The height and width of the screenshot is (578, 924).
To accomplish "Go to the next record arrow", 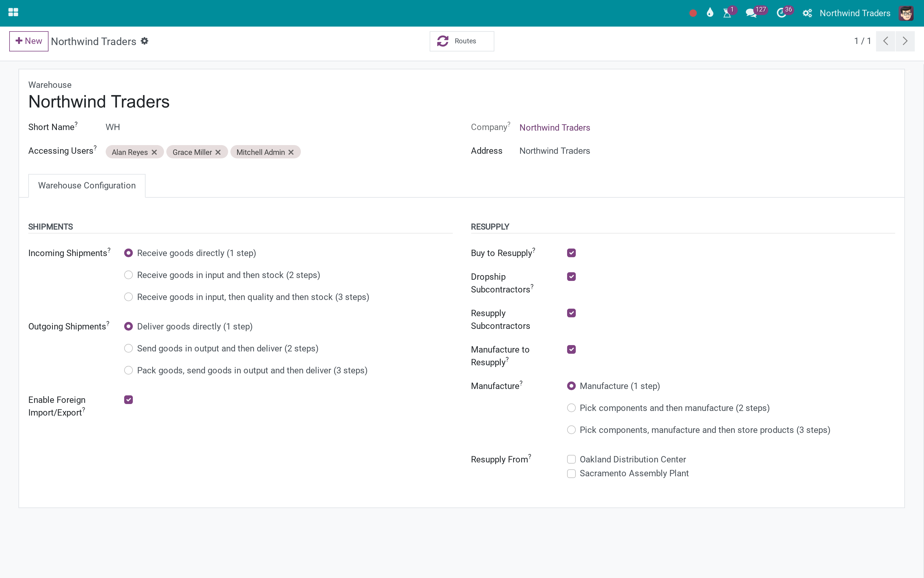I will 905,41.
